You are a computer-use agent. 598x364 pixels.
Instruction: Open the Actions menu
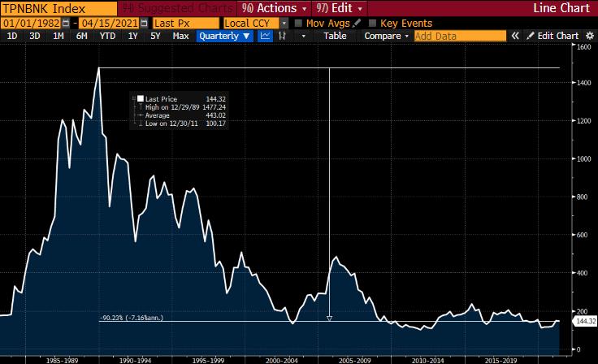[x=274, y=8]
